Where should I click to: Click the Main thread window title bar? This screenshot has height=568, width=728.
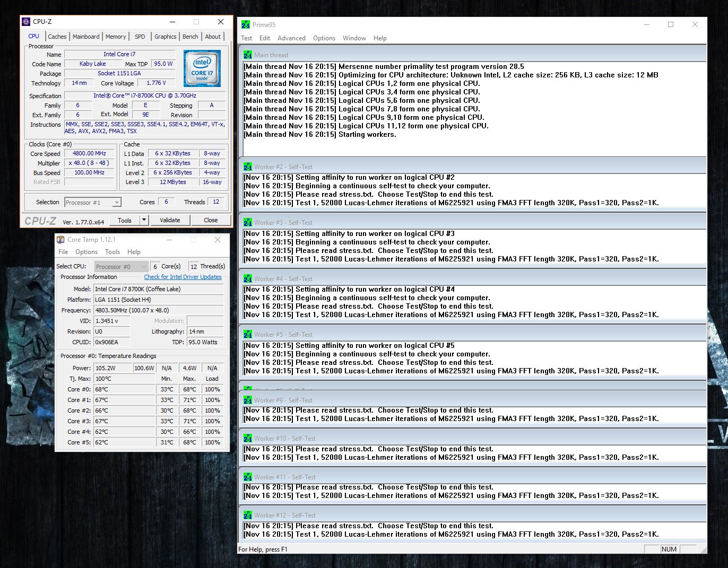pyautogui.click(x=472, y=55)
